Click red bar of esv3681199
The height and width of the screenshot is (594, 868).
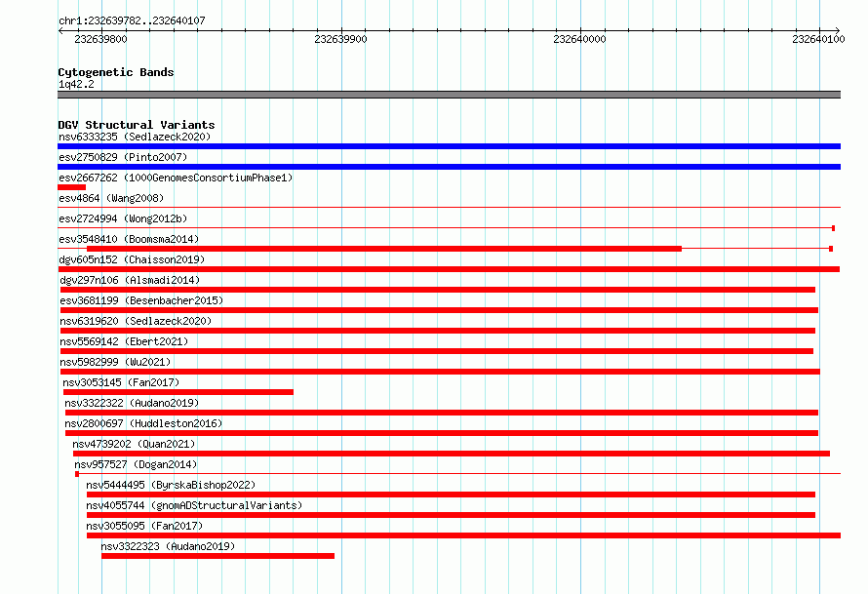tap(439, 310)
